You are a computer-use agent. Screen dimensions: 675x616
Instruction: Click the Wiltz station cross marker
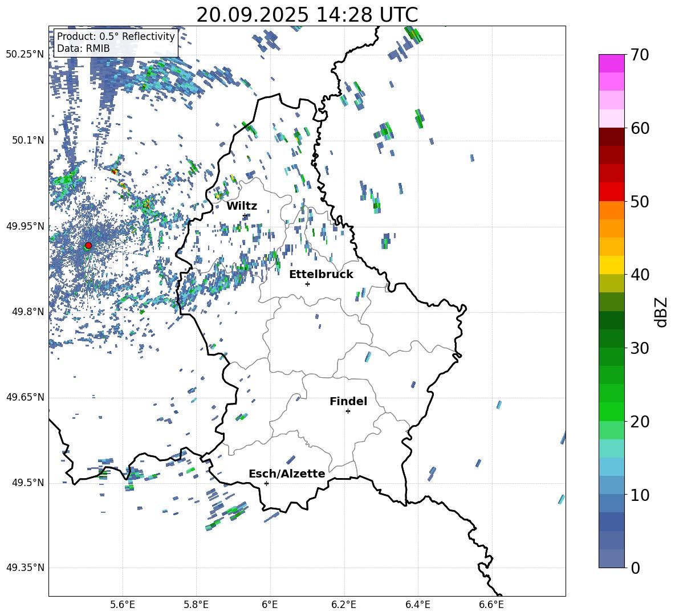tap(245, 216)
